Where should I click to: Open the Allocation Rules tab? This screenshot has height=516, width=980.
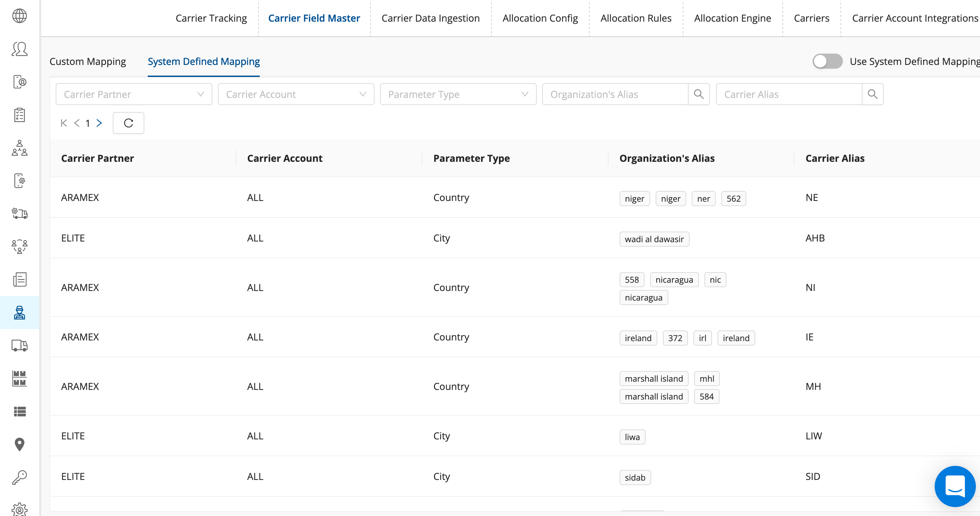coord(636,18)
